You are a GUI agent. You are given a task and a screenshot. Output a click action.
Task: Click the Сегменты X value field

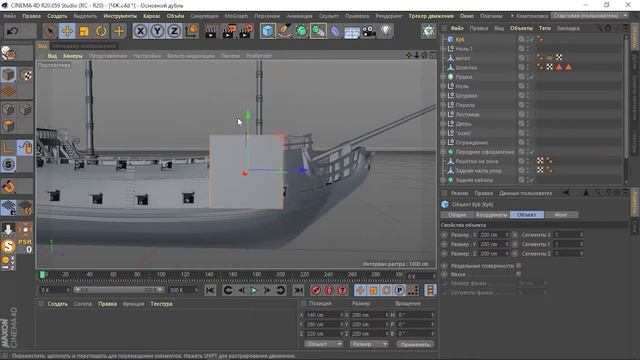click(x=568, y=235)
